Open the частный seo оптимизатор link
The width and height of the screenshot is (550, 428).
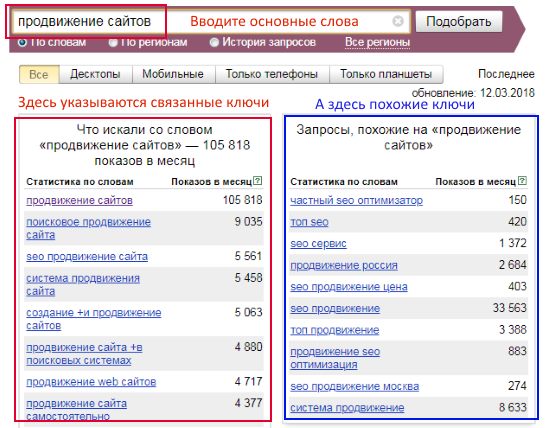(x=357, y=200)
